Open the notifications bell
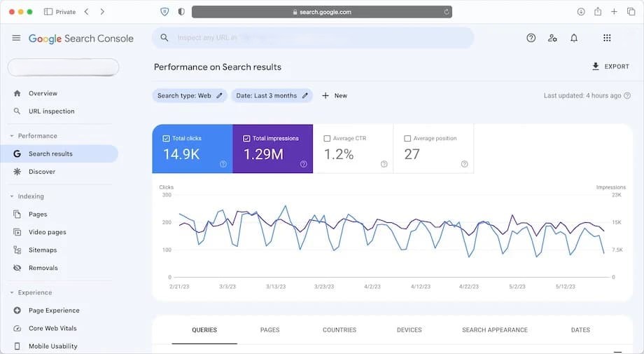This screenshot has width=644, height=354. pyautogui.click(x=574, y=39)
